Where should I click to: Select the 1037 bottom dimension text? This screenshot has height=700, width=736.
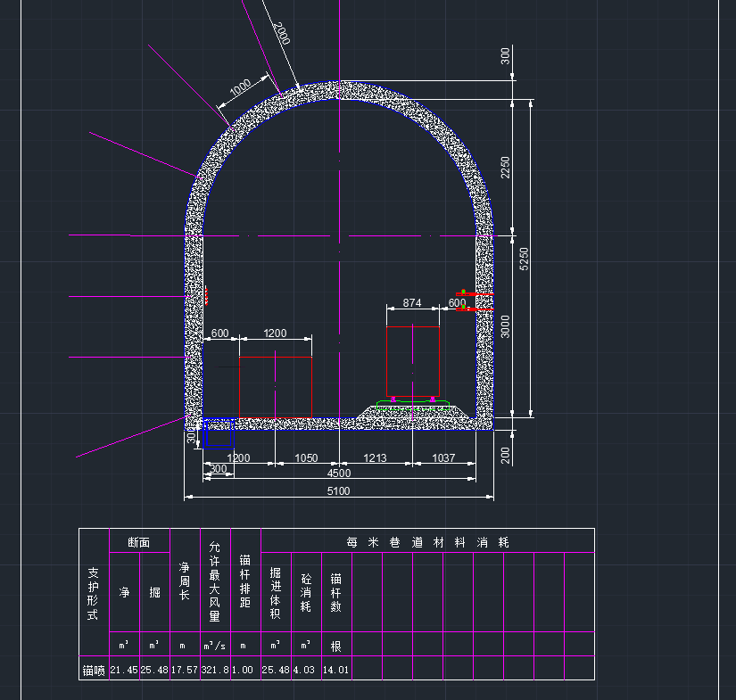click(x=442, y=458)
